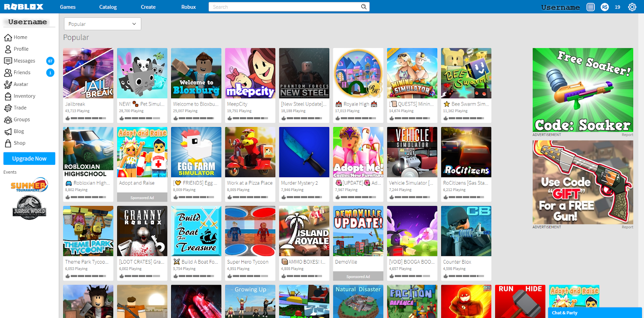Open the settings gear icon
This screenshot has width=644, height=318.
pyautogui.click(x=632, y=7)
